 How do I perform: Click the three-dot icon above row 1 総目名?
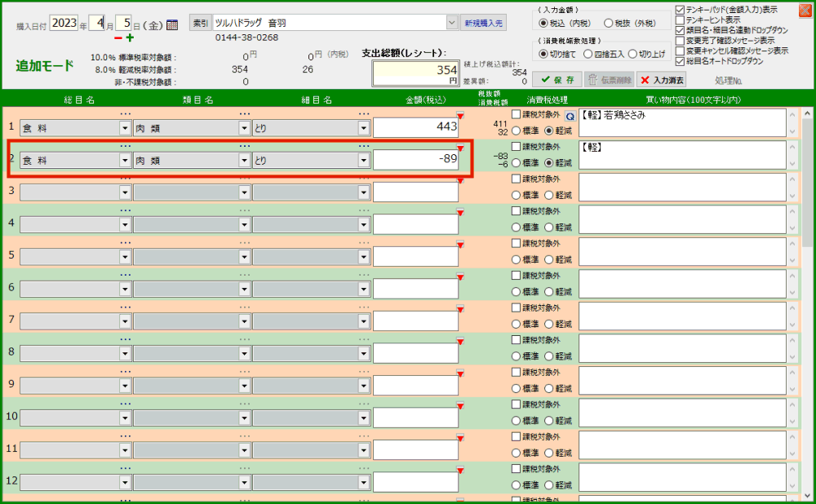pos(125,113)
